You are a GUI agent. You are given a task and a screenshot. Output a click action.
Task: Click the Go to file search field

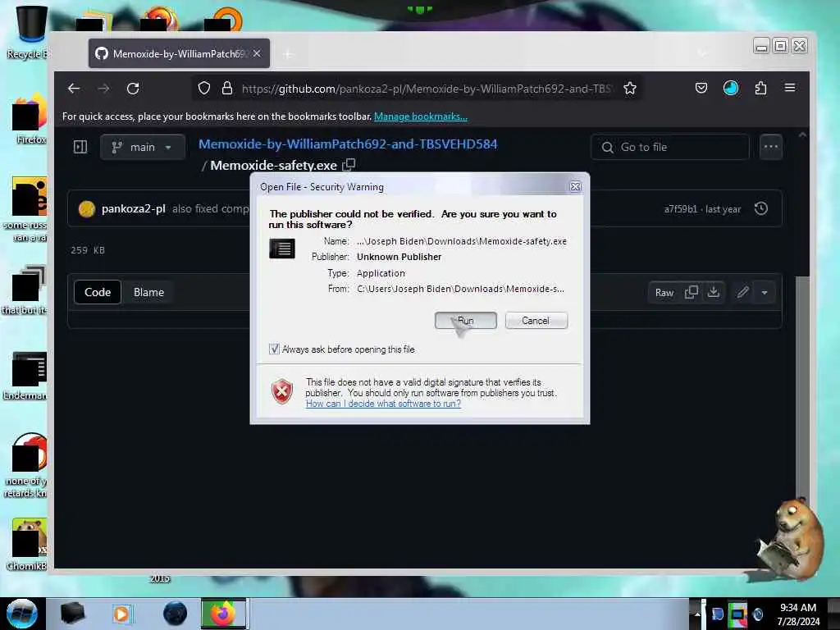coord(669,147)
